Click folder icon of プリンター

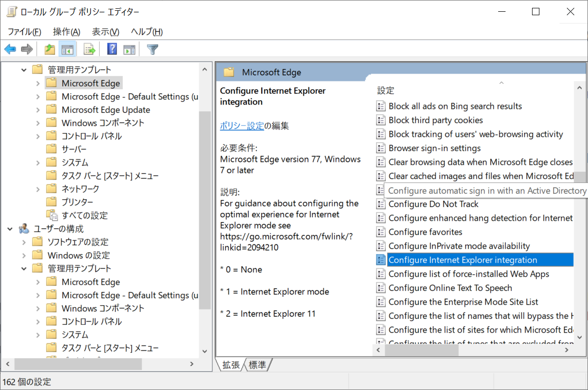click(x=52, y=202)
